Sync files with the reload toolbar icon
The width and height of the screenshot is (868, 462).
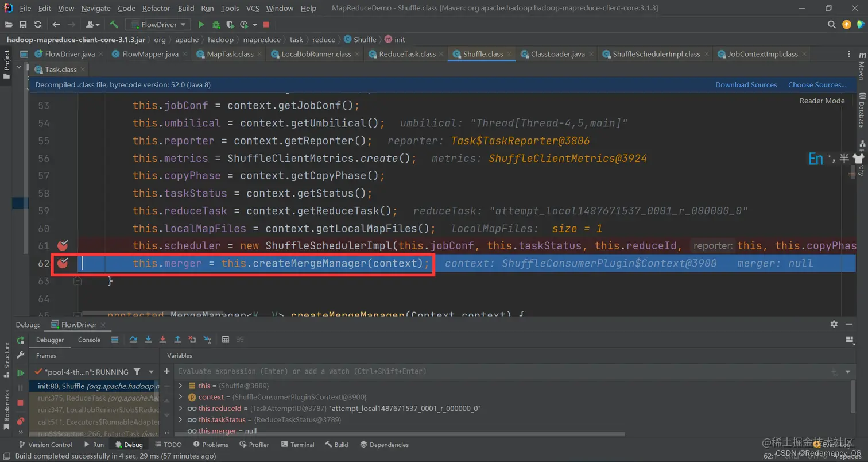pyautogui.click(x=38, y=25)
